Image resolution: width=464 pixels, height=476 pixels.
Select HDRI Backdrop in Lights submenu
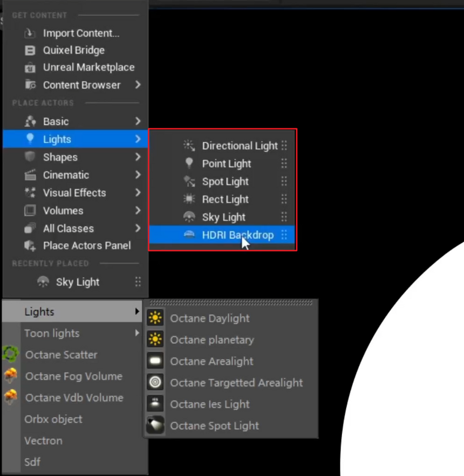tap(222, 234)
